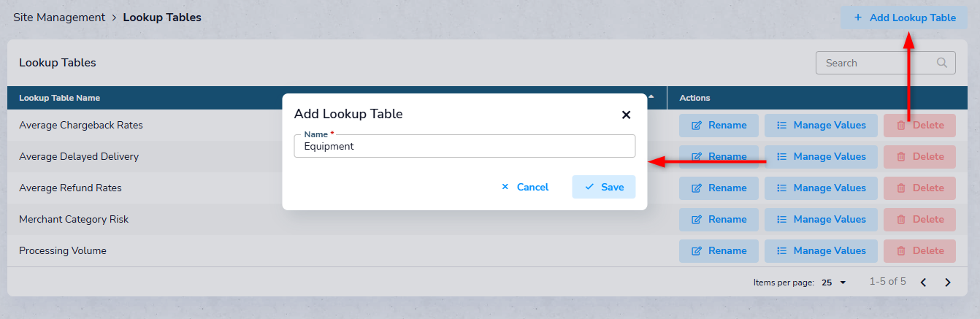Screen dimensions: 980x319
Task: Go to the next page
Action: coord(948,282)
